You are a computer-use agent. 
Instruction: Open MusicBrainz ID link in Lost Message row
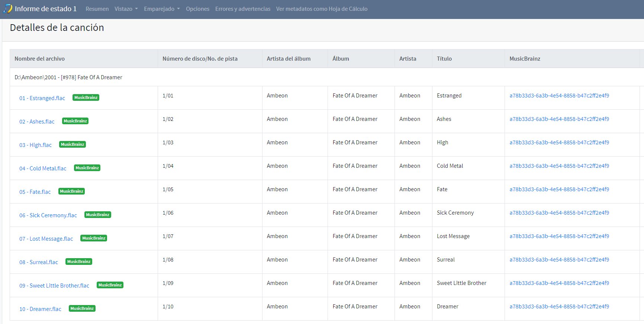point(559,236)
